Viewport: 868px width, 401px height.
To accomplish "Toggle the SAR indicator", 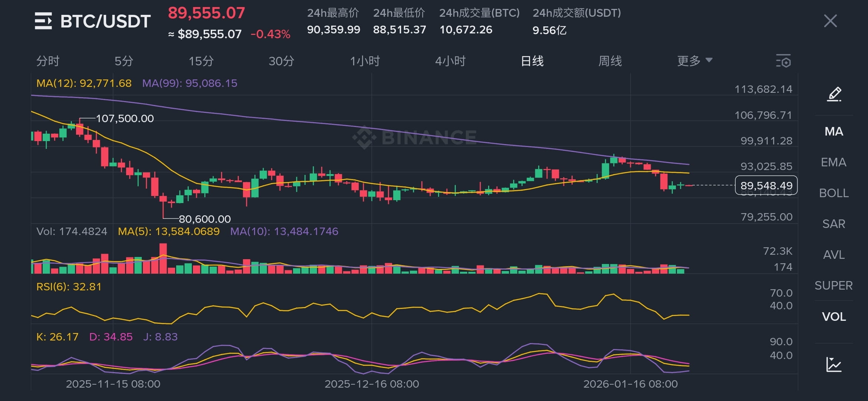I will tap(834, 224).
